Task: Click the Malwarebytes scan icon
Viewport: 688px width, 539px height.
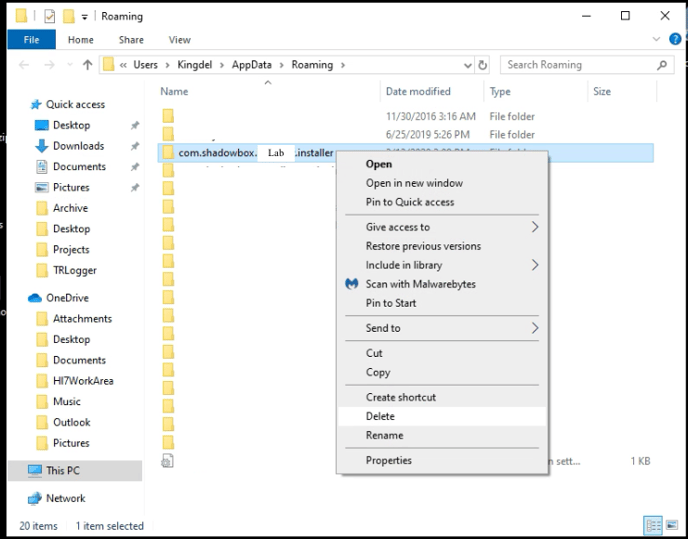Action: click(x=352, y=284)
